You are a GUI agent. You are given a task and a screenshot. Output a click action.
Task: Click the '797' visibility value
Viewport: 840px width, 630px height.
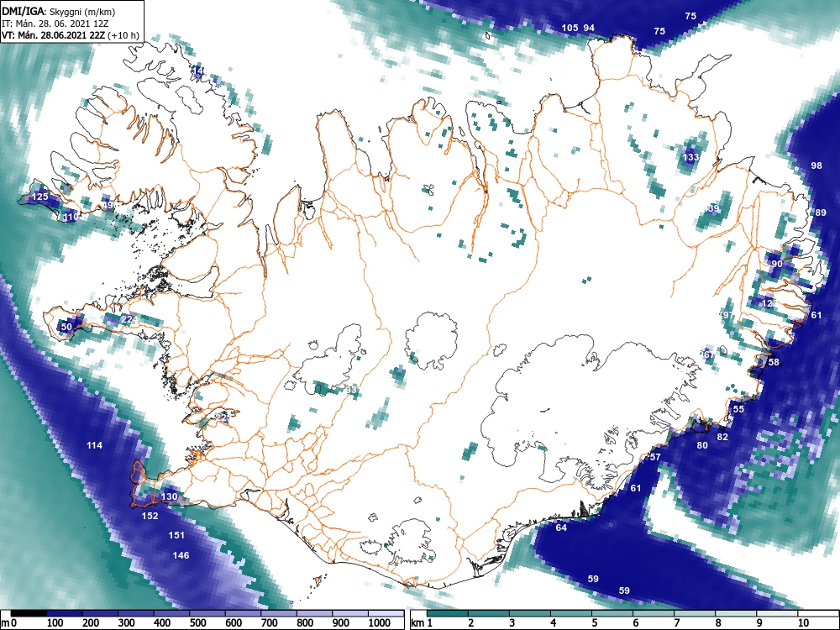[x=727, y=315]
